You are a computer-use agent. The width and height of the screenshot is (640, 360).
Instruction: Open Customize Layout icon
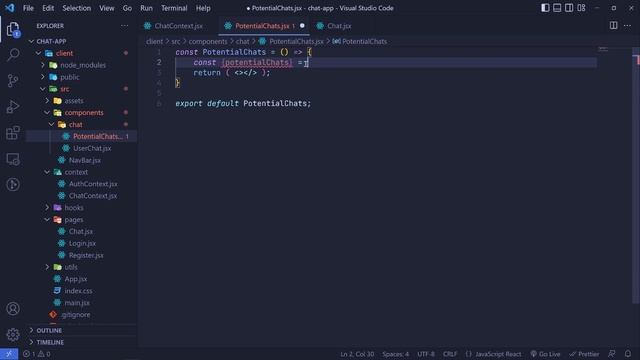pyautogui.click(x=581, y=8)
